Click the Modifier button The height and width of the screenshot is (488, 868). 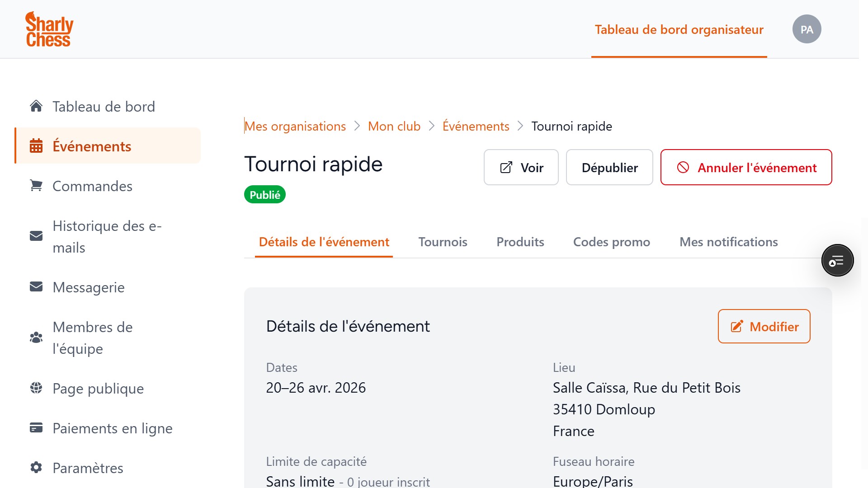coord(764,326)
